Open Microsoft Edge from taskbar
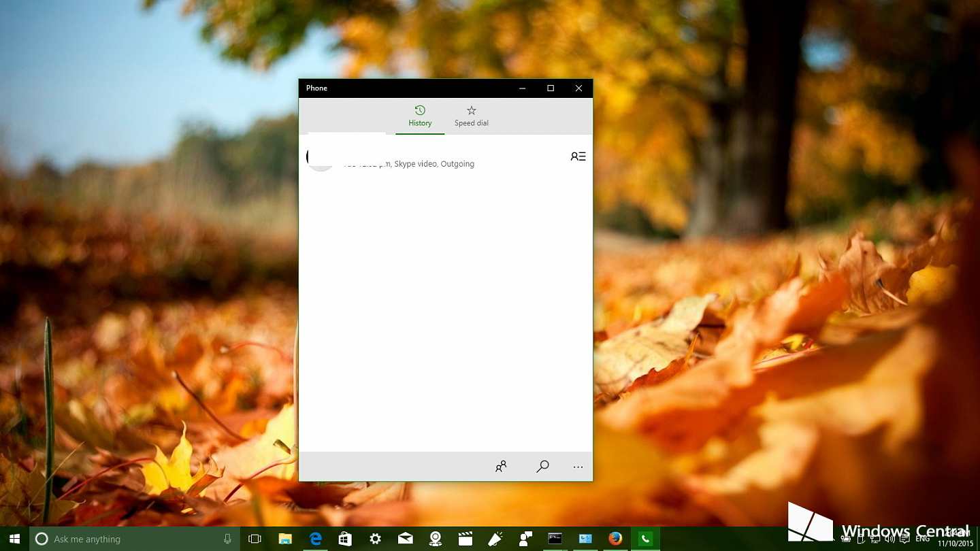Viewport: 980px width, 551px height. 316,539
